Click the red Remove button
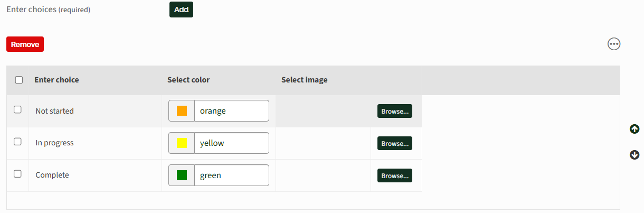 (25, 44)
